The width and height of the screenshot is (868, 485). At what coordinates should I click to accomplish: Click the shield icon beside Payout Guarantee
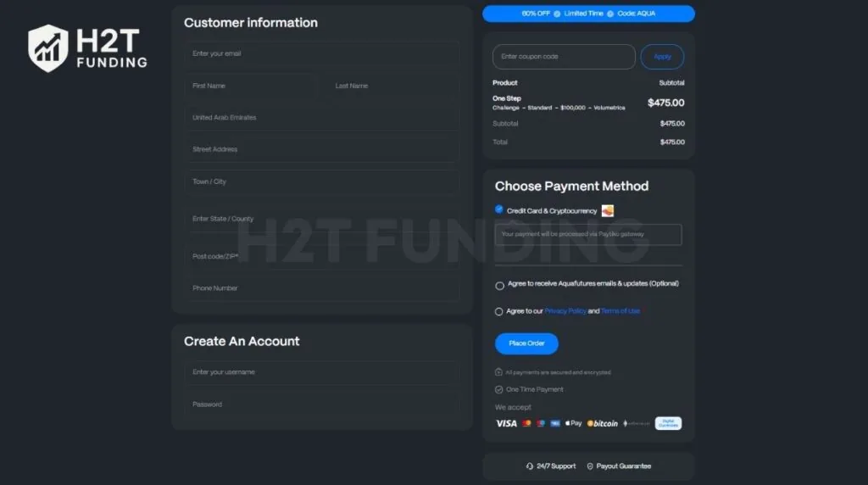[590, 466]
